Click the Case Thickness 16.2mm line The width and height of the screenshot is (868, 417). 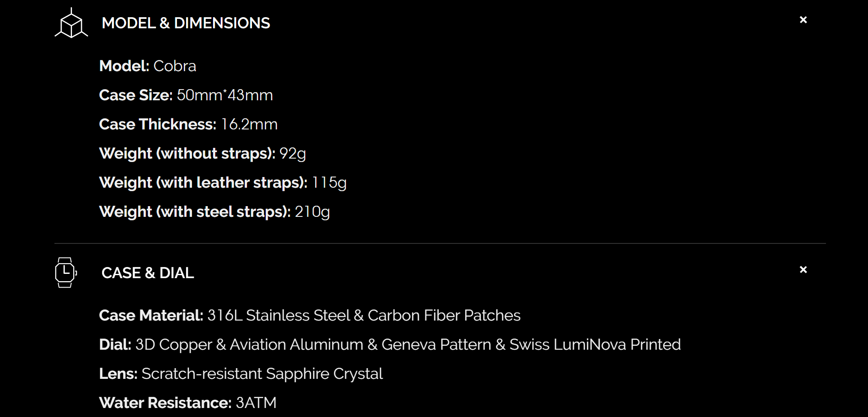pyautogui.click(x=188, y=124)
